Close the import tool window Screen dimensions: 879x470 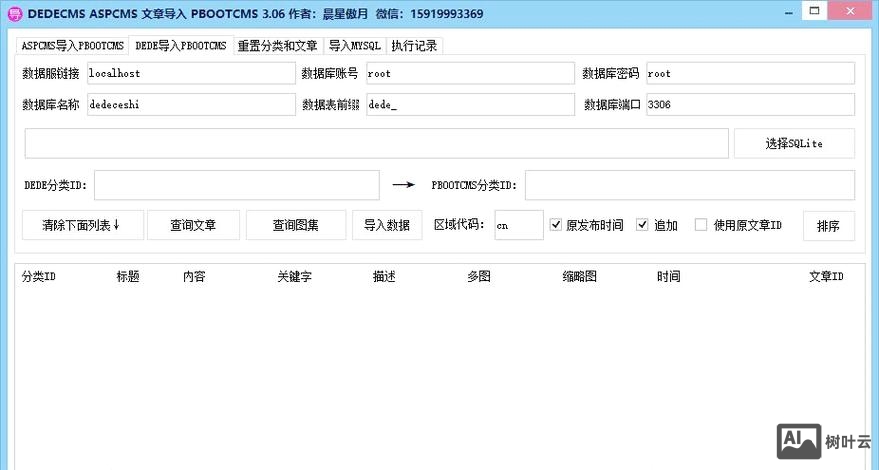pos(851,11)
